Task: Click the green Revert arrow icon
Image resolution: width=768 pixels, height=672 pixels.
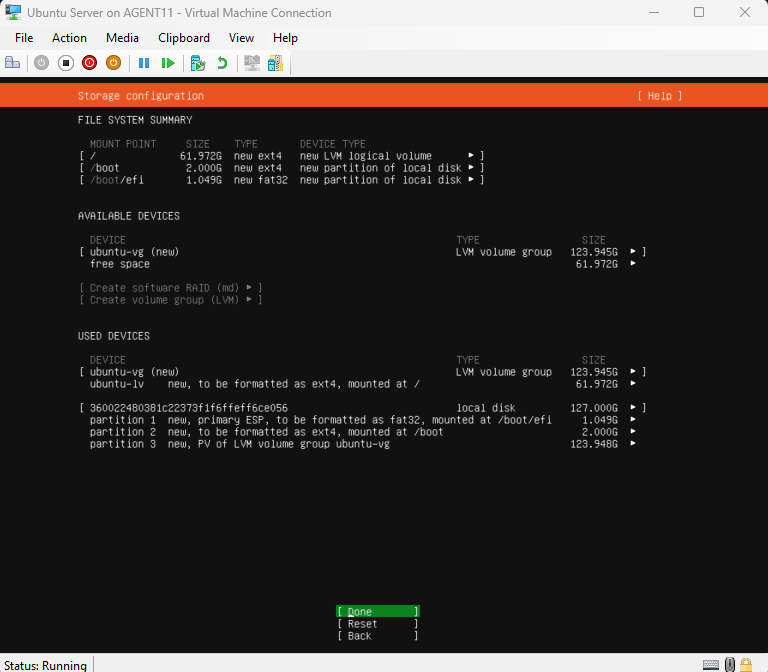Action: [222, 62]
